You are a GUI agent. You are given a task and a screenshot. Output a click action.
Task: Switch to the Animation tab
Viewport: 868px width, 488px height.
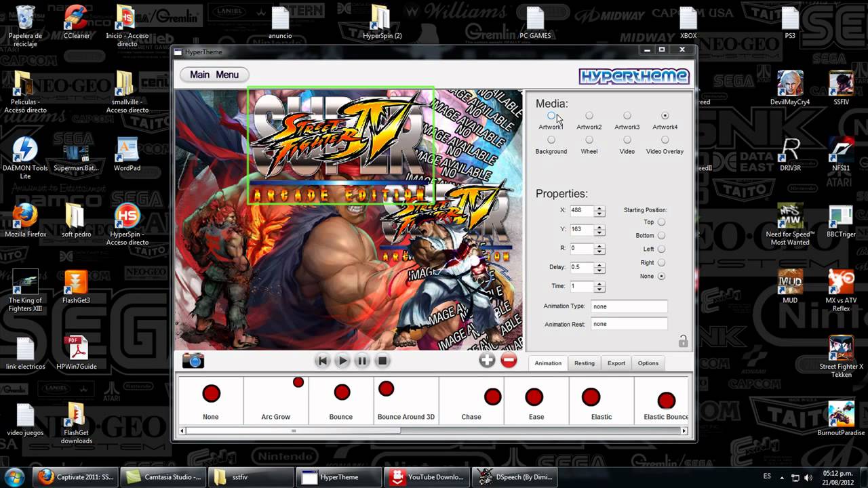(548, 363)
